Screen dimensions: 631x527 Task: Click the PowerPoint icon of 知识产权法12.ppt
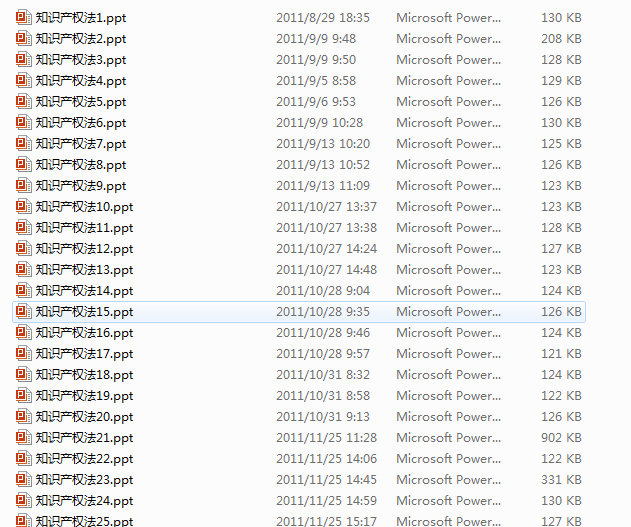point(24,249)
